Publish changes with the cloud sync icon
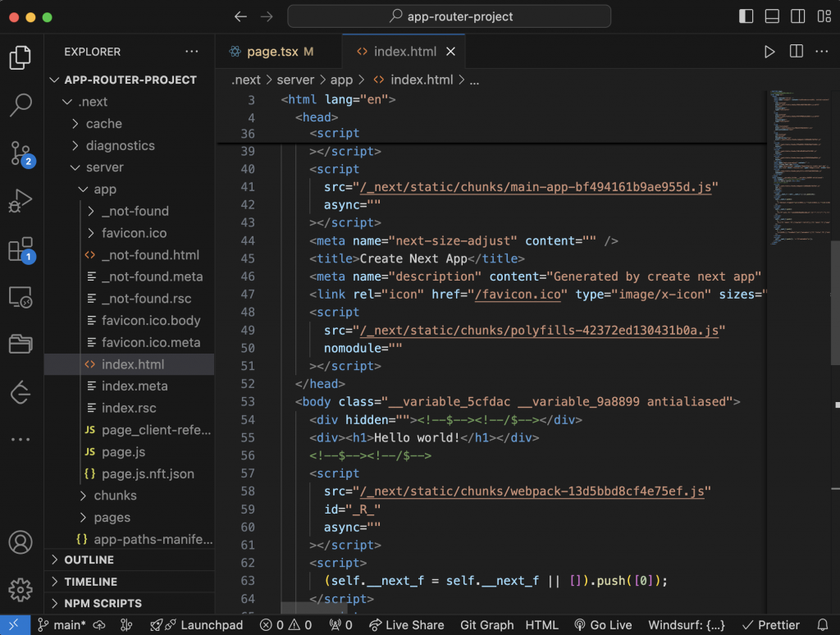The height and width of the screenshot is (635, 840). [x=99, y=625]
